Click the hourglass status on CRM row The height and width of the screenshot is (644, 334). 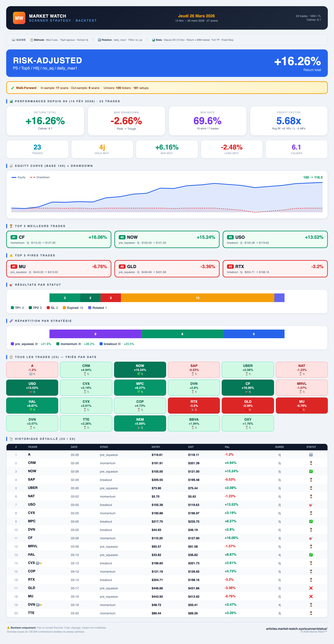311,463
